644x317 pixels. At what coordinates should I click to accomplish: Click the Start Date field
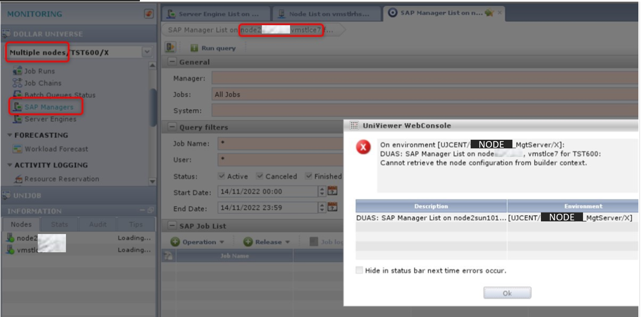pos(267,191)
